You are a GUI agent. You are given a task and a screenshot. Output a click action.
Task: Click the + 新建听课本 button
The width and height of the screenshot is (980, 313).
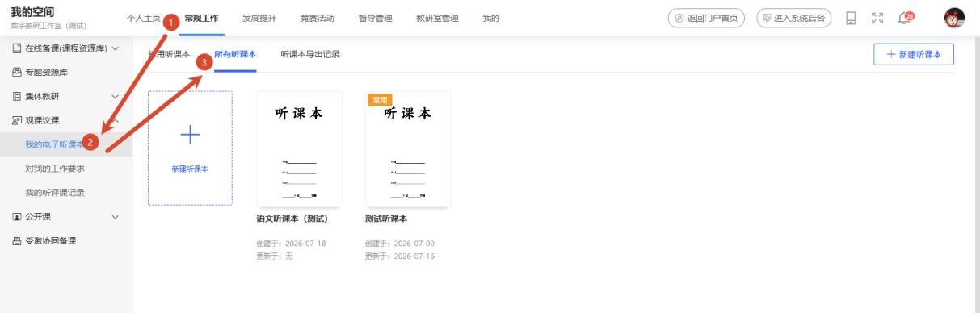click(914, 54)
